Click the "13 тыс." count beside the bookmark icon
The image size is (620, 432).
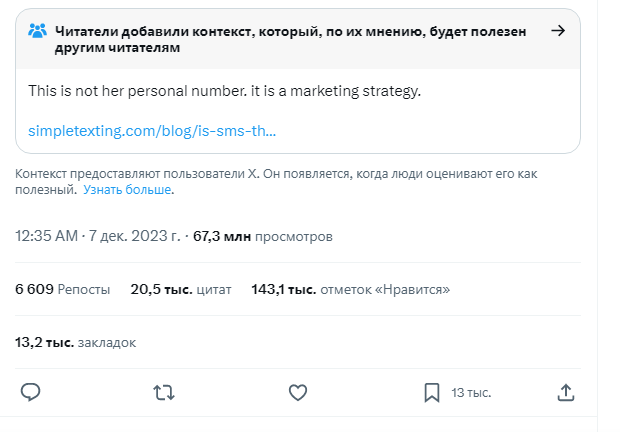click(471, 393)
